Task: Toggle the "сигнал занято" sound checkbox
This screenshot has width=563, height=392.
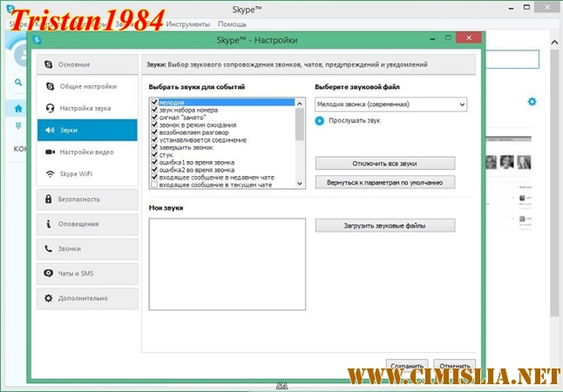Action: pos(154,117)
